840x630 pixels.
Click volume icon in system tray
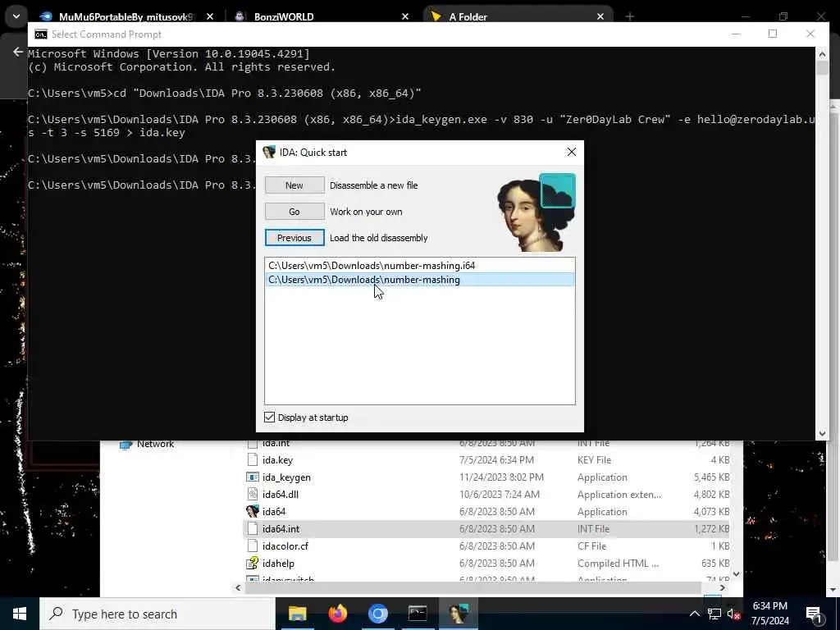(733, 614)
